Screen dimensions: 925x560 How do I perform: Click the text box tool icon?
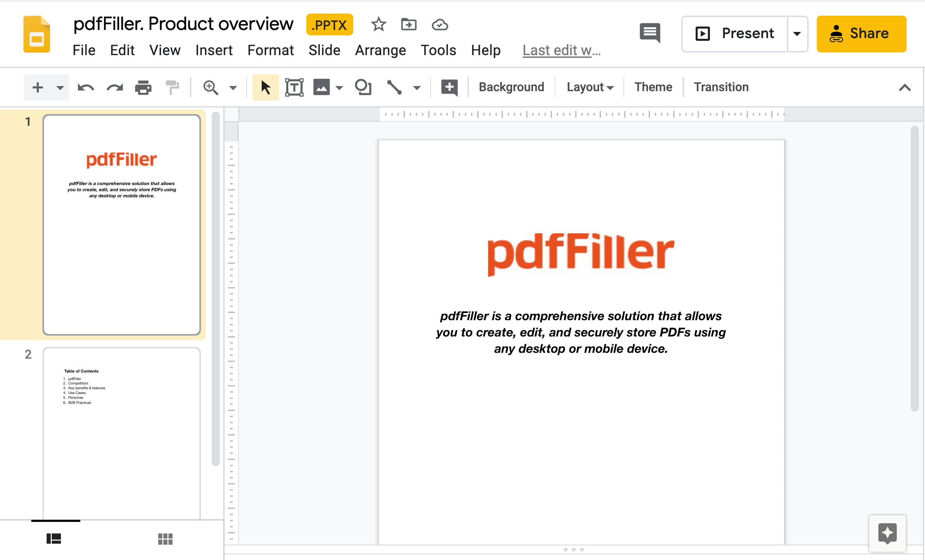click(x=293, y=87)
